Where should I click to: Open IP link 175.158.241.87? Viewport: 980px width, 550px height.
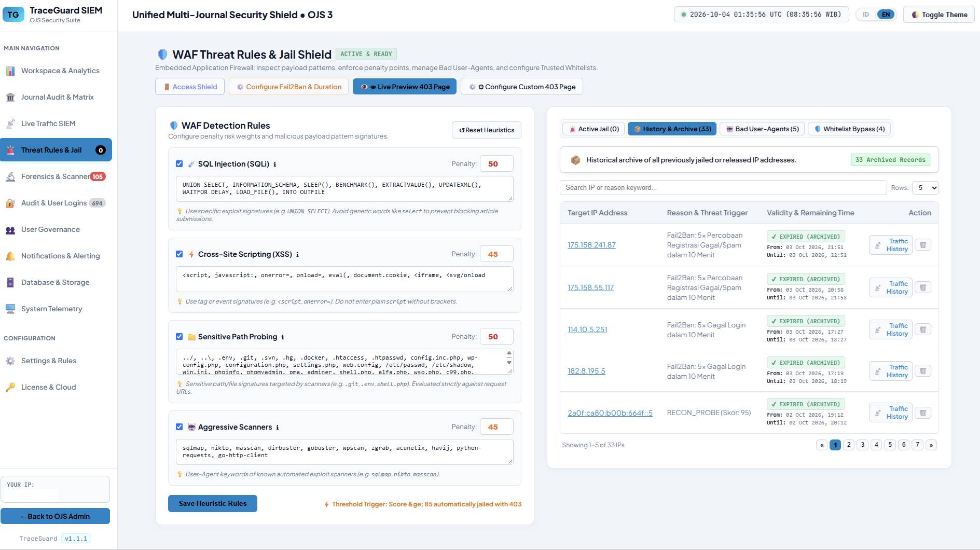[591, 245]
